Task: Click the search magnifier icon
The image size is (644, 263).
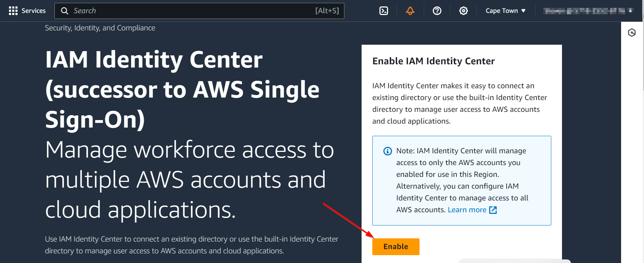Action: coord(64,11)
